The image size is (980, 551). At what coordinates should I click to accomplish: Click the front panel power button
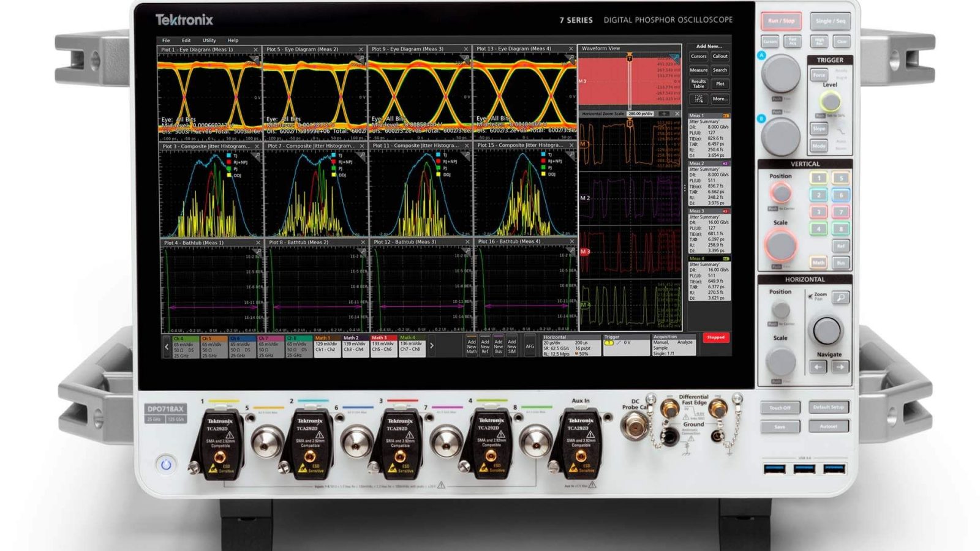point(166,465)
